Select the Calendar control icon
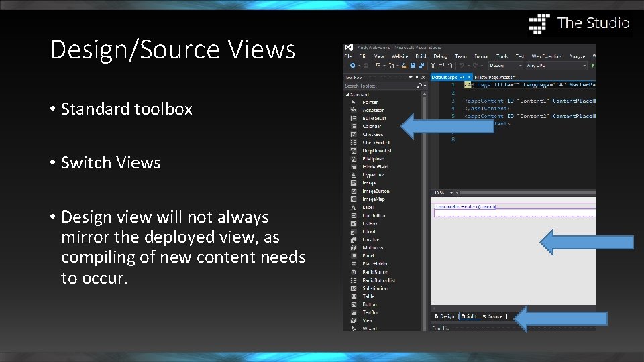 pyautogui.click(x=354, y=127)
